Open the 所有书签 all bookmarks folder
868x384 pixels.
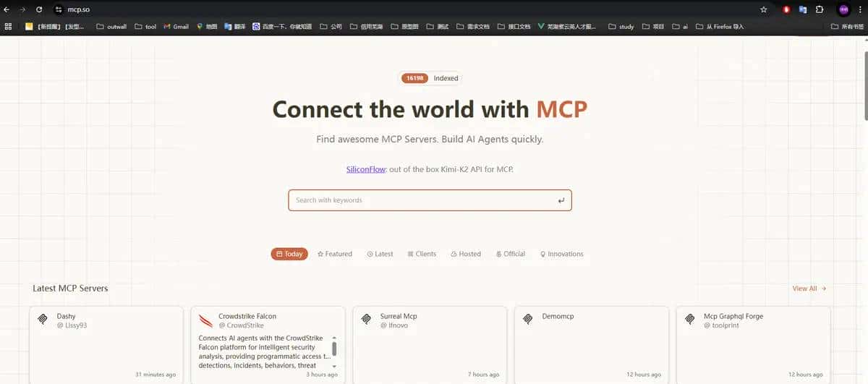(846, 27)
